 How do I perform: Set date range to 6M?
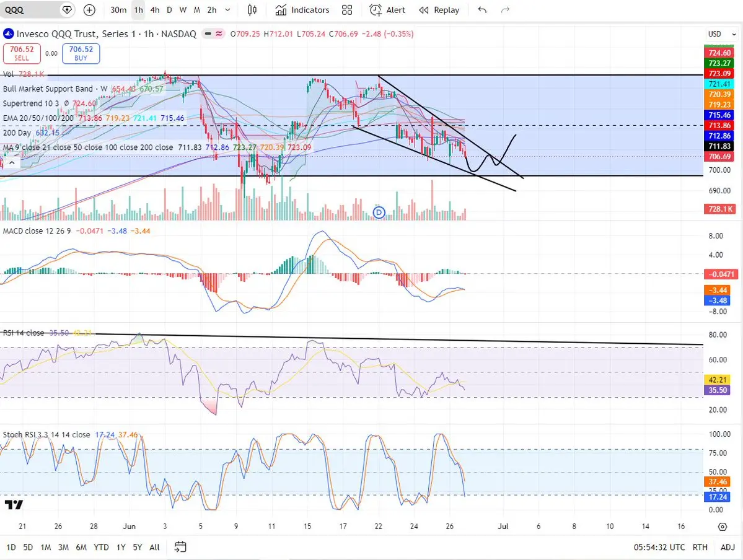tap(81, 547)
